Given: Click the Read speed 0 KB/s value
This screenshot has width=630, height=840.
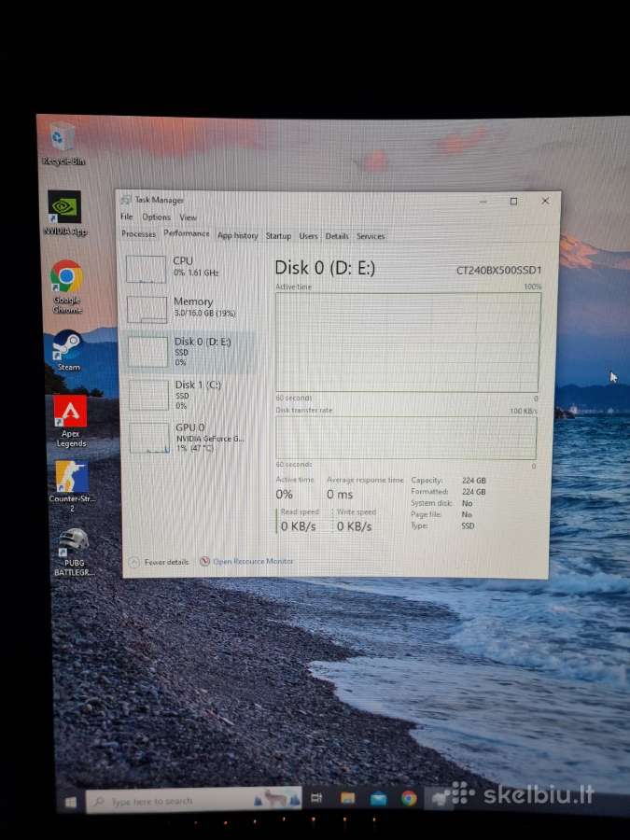Looking at the screenshot, I should [299, 526].
